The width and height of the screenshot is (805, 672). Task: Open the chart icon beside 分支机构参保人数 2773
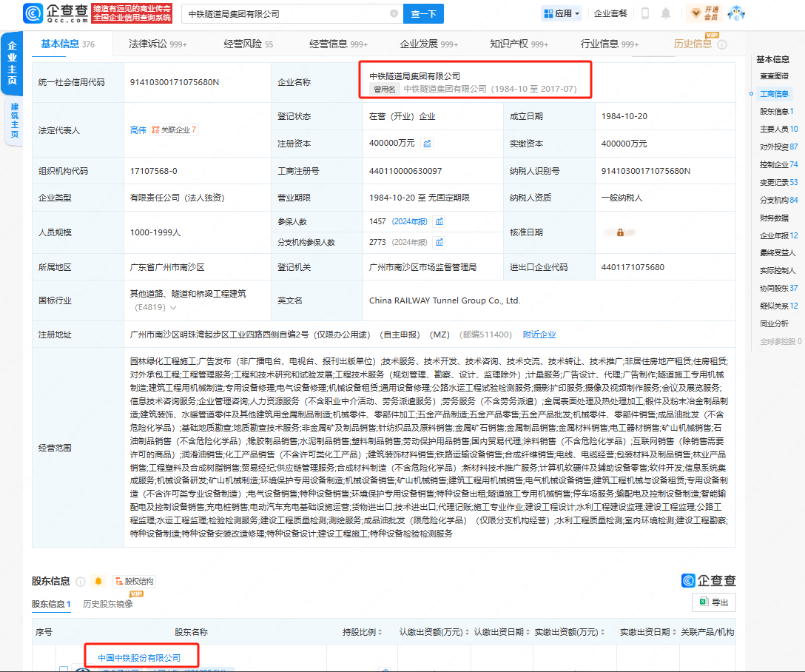[x=439, y=242]
